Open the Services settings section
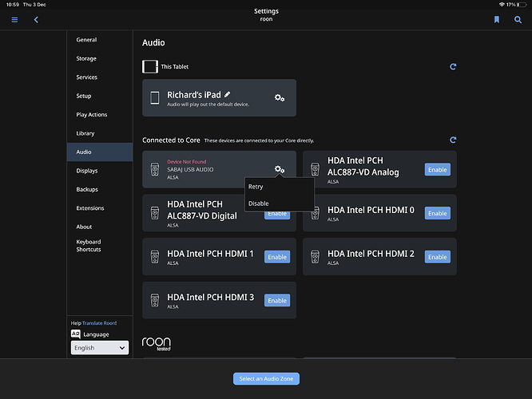 coord(100,77)
